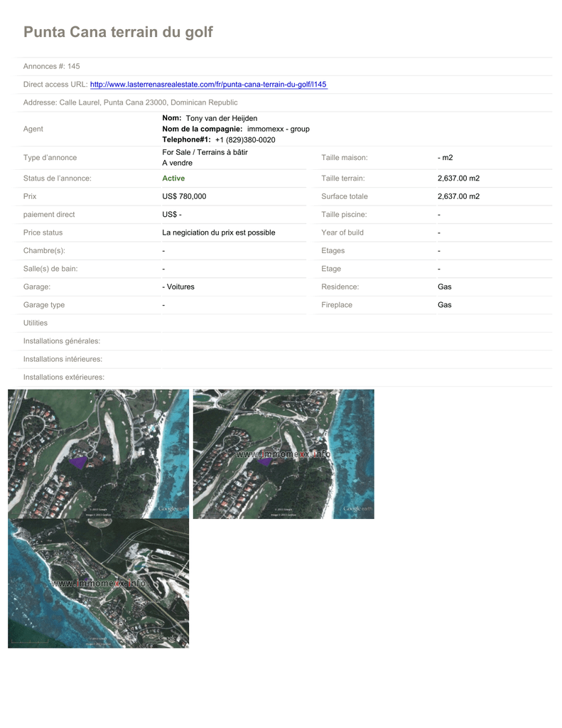Select the agent name Tony van der Heijden
This screenshot has height=728, width=562.
pos(221,118)
